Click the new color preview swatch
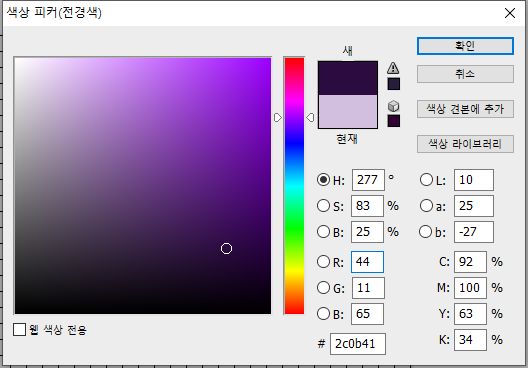Screen dimensions: 528x368 pos(348,78)
